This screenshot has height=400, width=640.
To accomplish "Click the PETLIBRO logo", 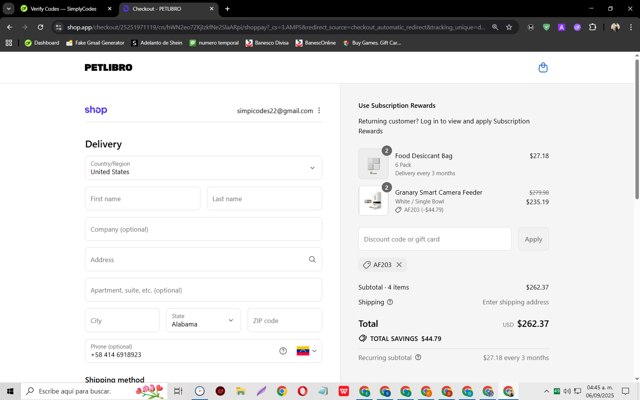I will pos(108,67).
